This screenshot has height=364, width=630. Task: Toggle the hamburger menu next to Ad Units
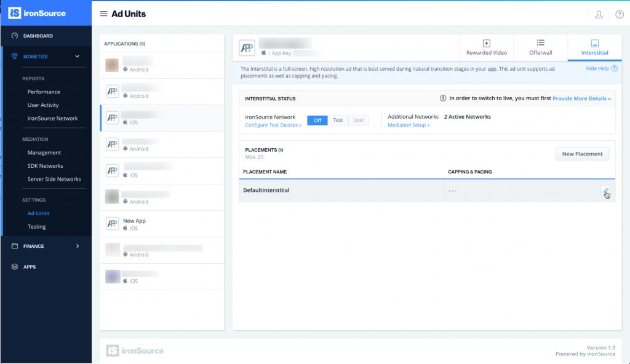pyautogui.click(x=103, y=14)
